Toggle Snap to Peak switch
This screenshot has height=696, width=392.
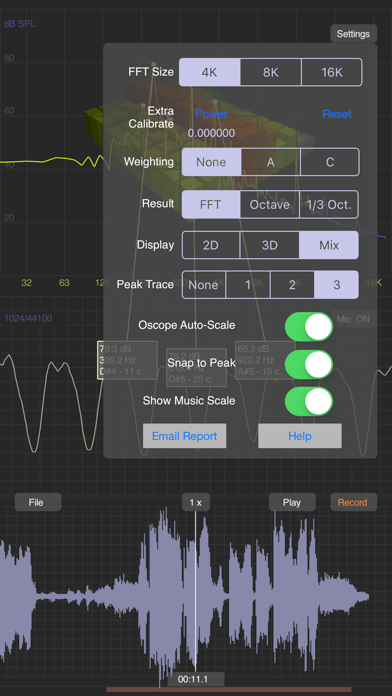tap(309, 364)
